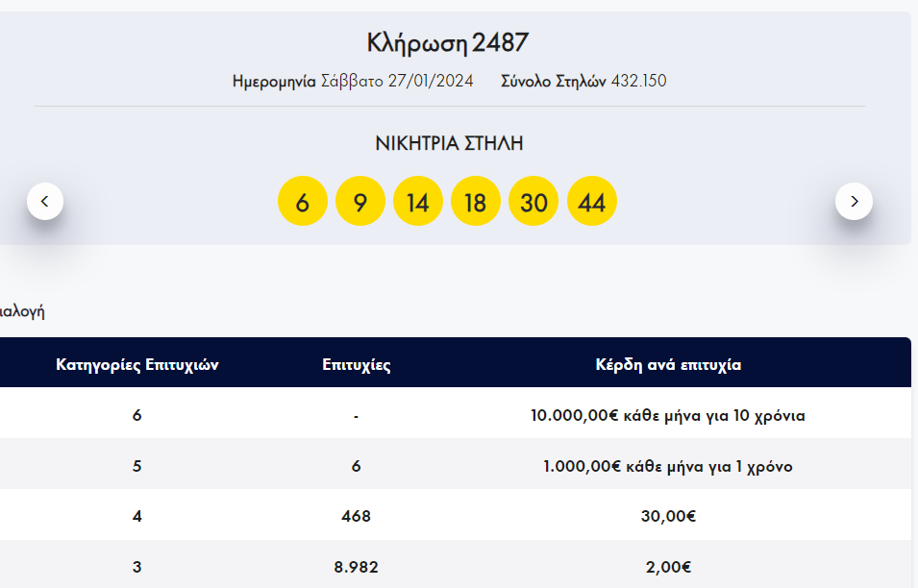Select the 30,00€ prize amount cell
The image size is (918, 588).
pyautogui.click(x=668, y=516)
